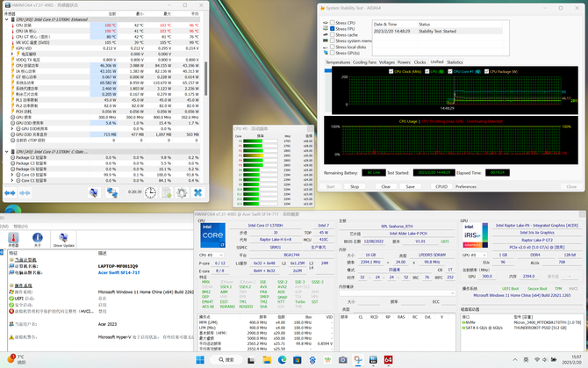Show hidden tray icons chevron
The height and width of the screenshot is (368, 588).
(x=515, y=360)
